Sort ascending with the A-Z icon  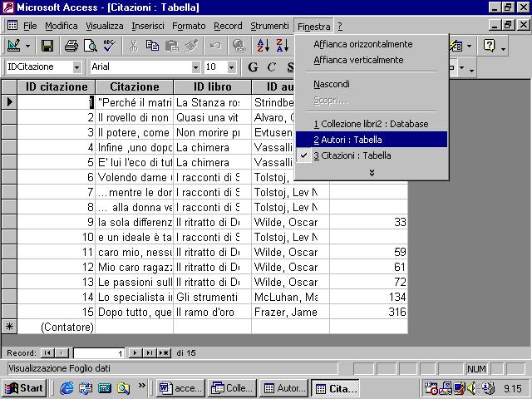coord(263,46)
